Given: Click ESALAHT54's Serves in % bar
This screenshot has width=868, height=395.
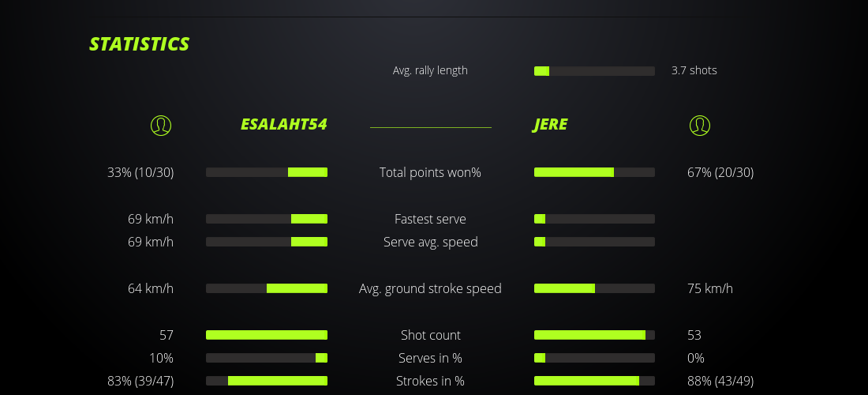Looking at the screenshot, I should pyautogui.click(x=267, y=358).
